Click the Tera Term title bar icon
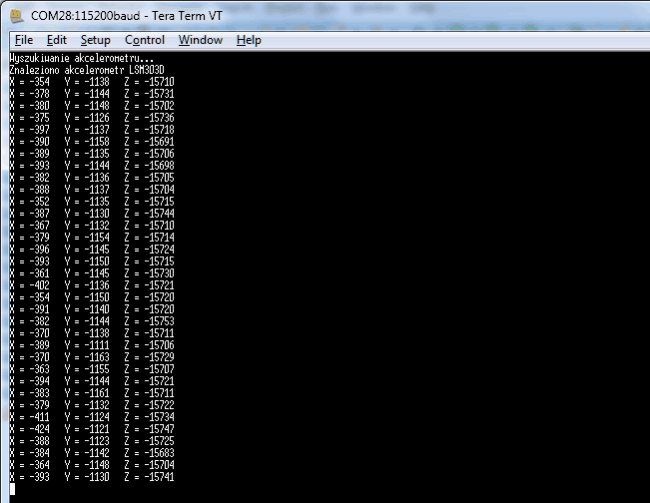Image resolution: width=650 pixels, height=503 pixels. coord(17,16)
